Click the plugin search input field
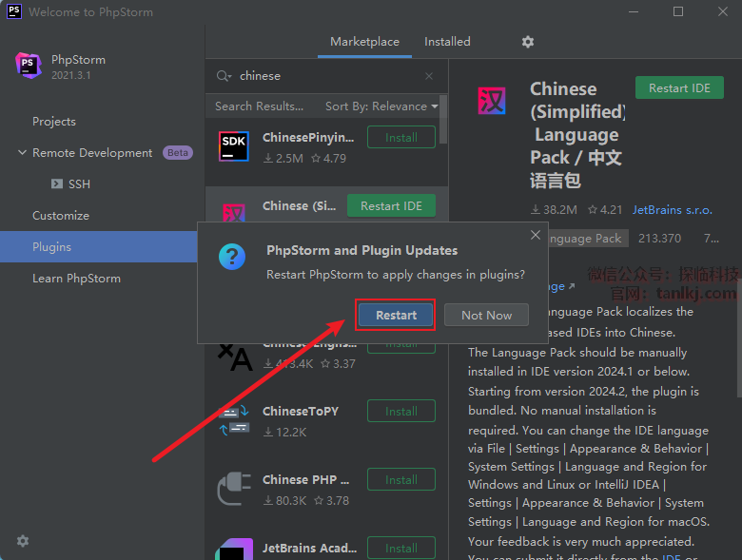Viewport: 742px width, 560px height. click(323, 76)
